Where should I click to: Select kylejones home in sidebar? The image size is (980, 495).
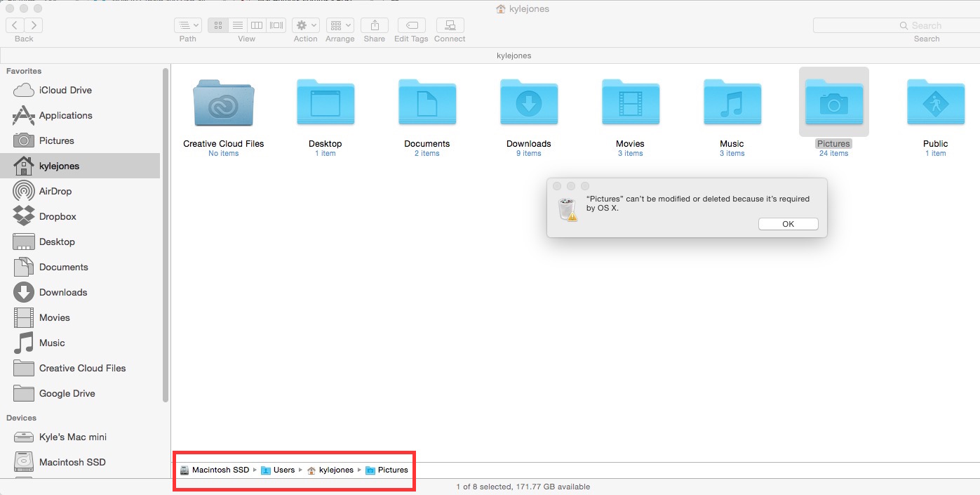pyautogui.click(x=80, y=166)
